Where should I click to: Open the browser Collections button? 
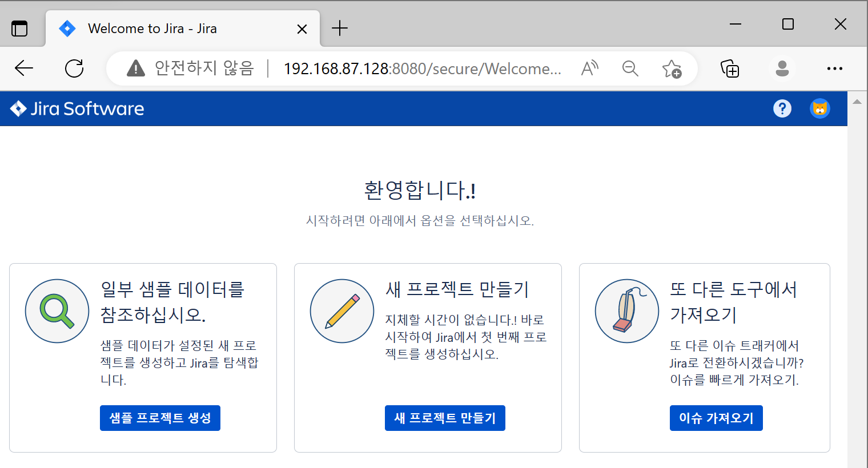730,68
